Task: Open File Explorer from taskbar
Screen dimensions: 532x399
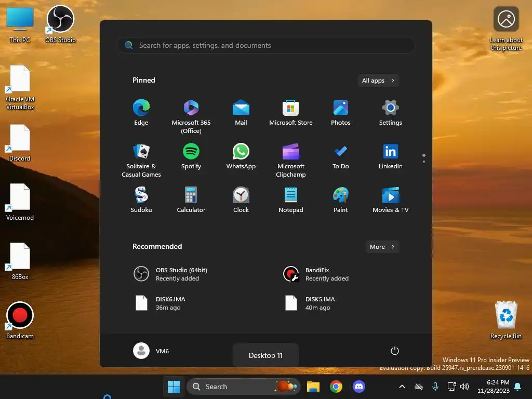Action: 313,387
